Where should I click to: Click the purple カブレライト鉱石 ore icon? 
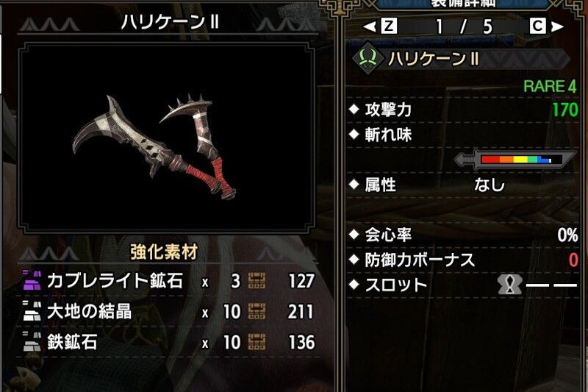[x=32, y=280]
